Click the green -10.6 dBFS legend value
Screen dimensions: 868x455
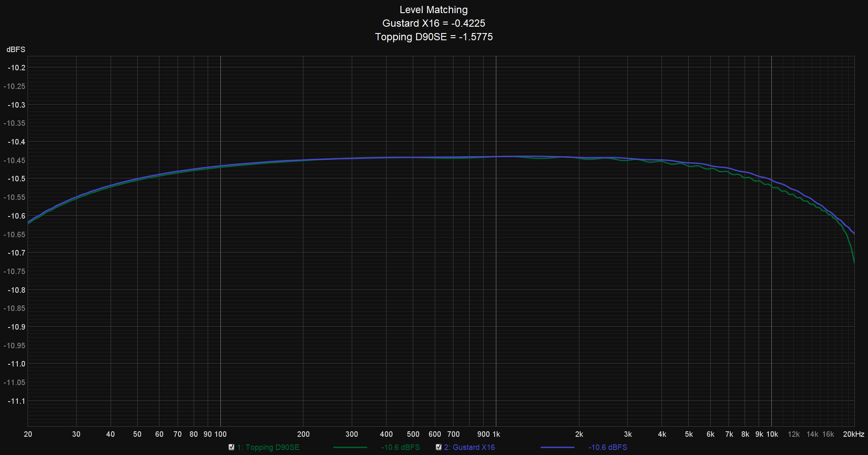pyautogui.click(x=401, y=447)
